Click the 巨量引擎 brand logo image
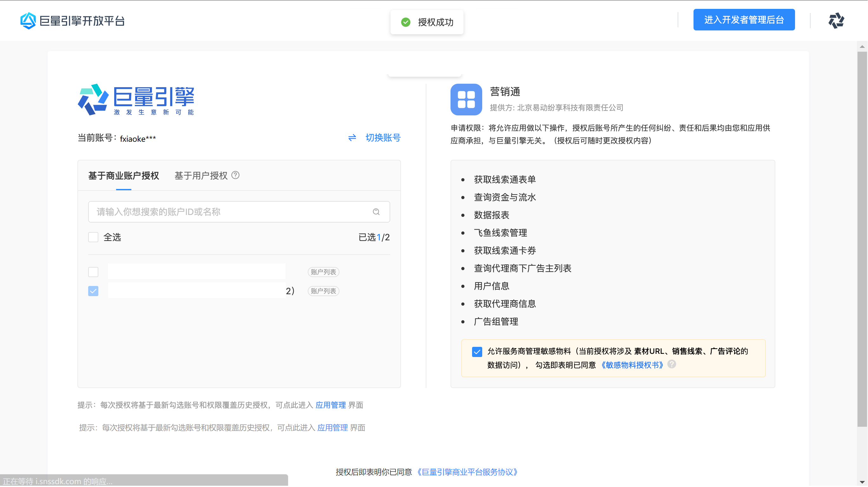Image resolution: width=868 pixels, height=487 pixels. (136, 100)
